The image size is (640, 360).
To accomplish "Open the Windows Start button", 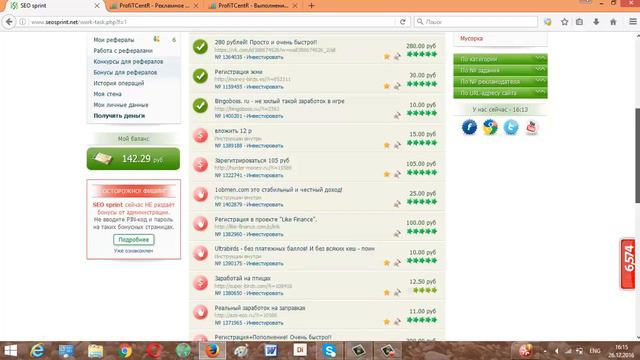I will click(x=11, y=351).
